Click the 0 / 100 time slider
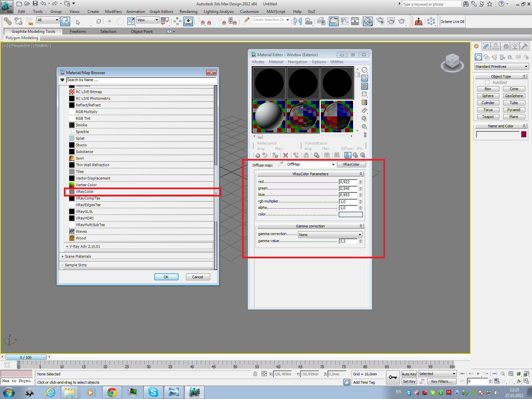The height and width of the screenshot is (399, 532). [26, 357]
